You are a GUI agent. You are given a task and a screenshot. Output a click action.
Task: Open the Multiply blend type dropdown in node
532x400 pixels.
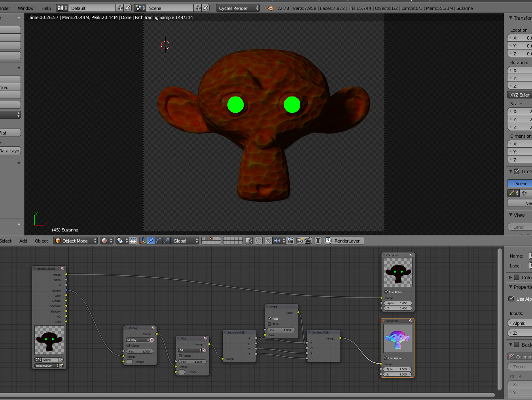tap(138, 340)
